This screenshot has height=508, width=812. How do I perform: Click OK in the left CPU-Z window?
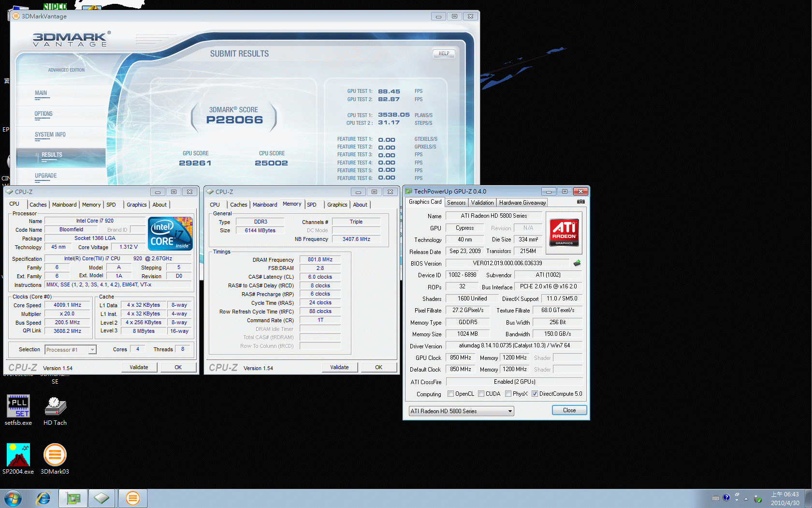pos(178,367)
